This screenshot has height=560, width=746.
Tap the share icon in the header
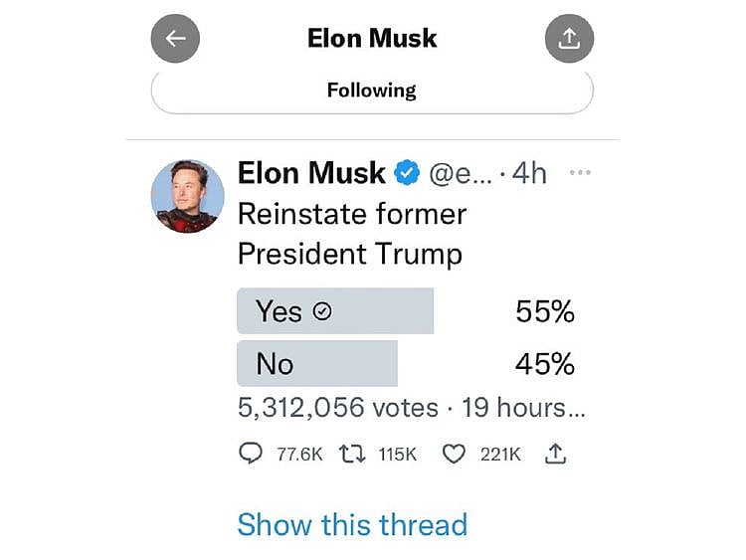coord(569,39)
